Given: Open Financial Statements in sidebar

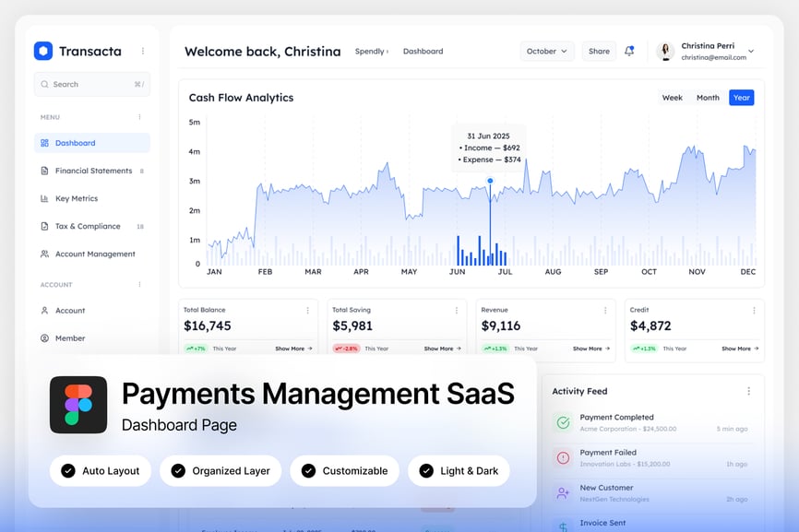Looking at the screenshot, I should [x=93, y=171].
